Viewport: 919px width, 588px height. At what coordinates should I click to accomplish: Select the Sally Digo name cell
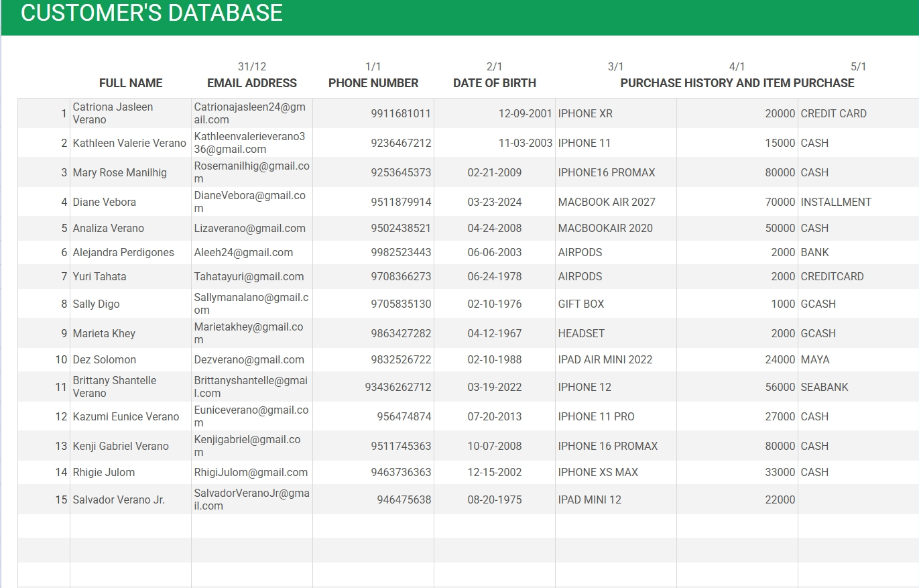pyautogui.click(x=131, y=304)
